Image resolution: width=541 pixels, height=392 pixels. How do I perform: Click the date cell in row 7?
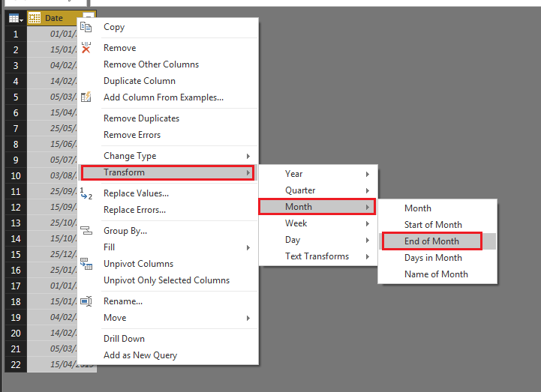pyautogui.click(x=53, y=129)
